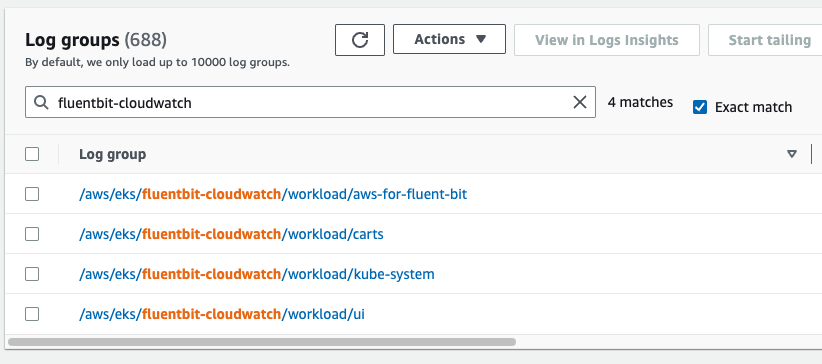Select the workload/carts log group checkbox
The height and width of the screenshot is (364, 822).
[32, 234]
